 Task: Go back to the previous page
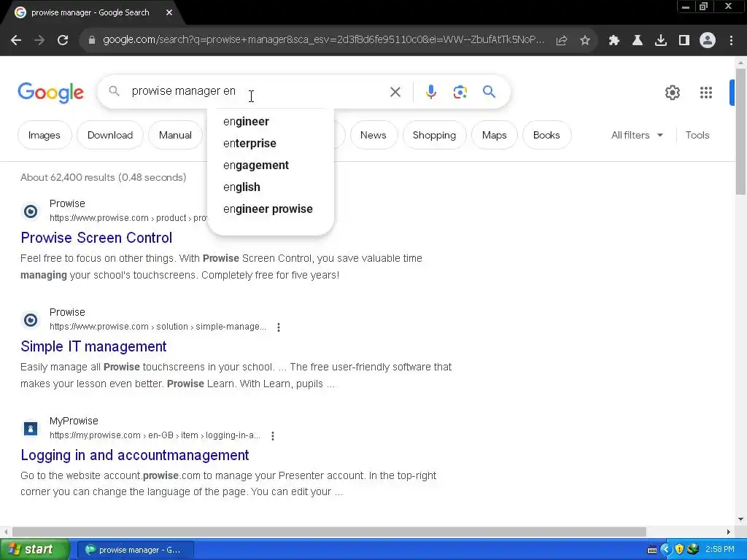pyautogui.click(x=16, y=41)
